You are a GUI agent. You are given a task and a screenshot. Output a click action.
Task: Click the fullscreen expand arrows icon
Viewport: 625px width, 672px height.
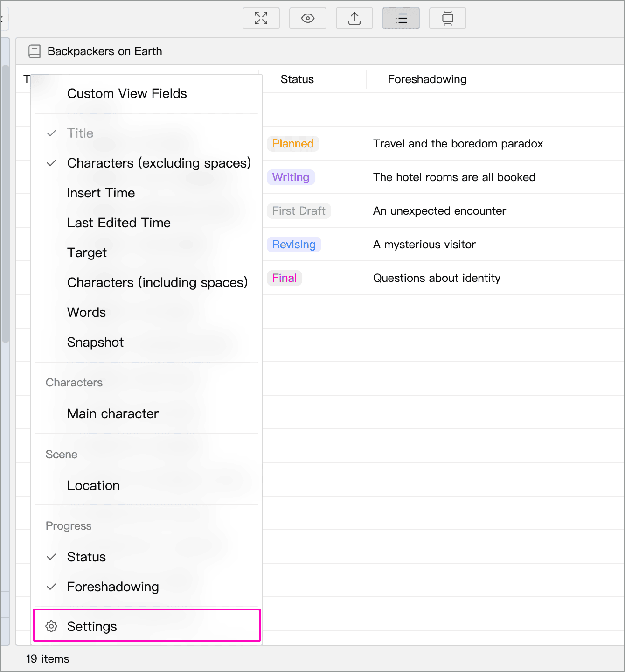tap(261, 18)
